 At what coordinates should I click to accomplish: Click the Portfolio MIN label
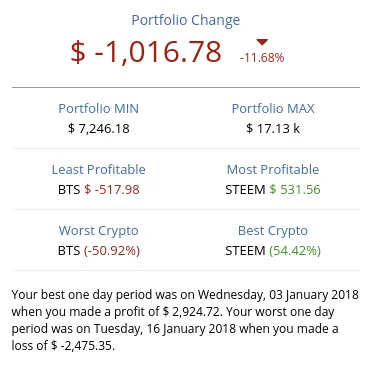(98, 109)
